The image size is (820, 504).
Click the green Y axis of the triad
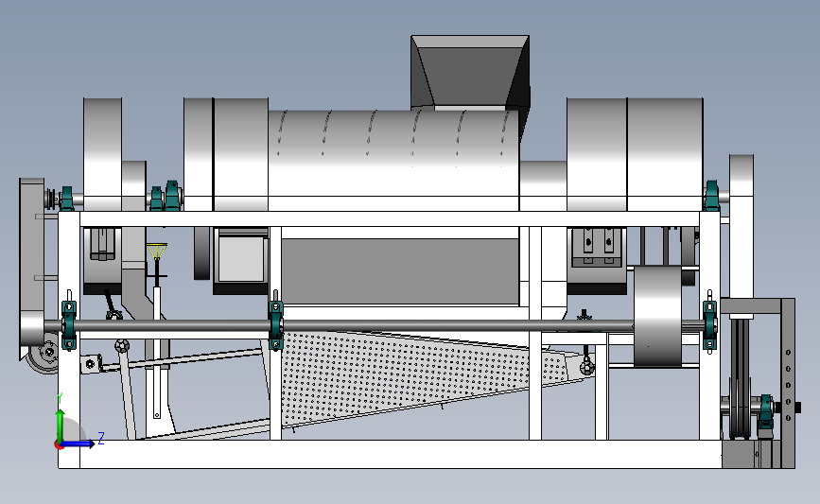pos(61,426)
